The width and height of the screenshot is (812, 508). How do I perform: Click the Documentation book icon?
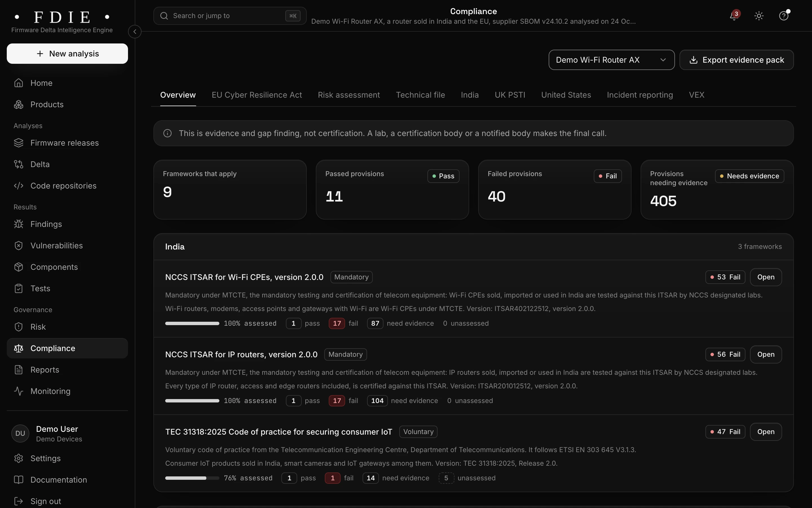point(19,480)
